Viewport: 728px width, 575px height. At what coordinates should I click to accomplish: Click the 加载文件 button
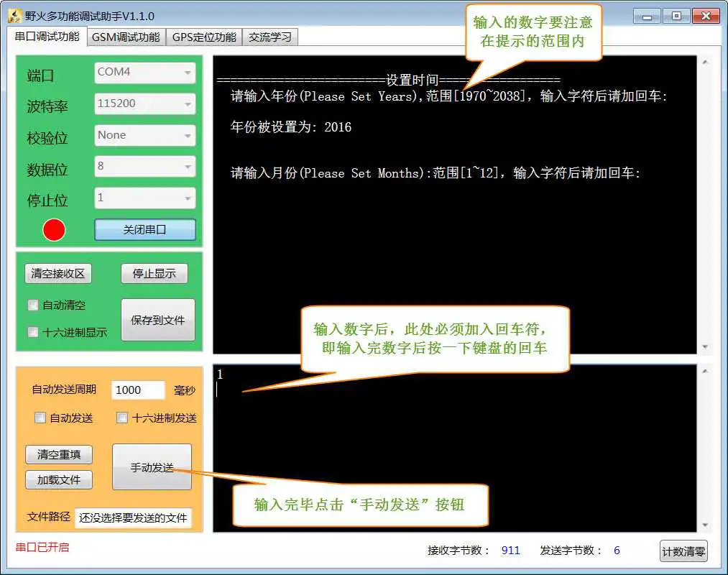click(59, 480)
